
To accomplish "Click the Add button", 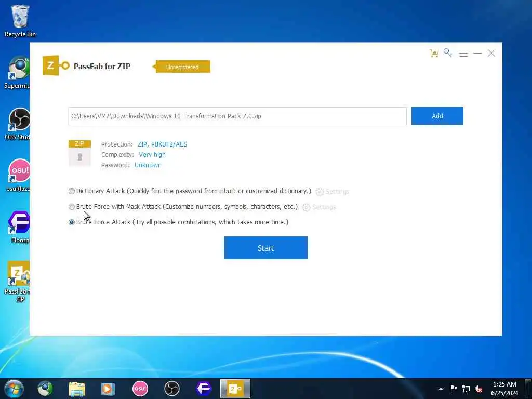I will 437,116.
